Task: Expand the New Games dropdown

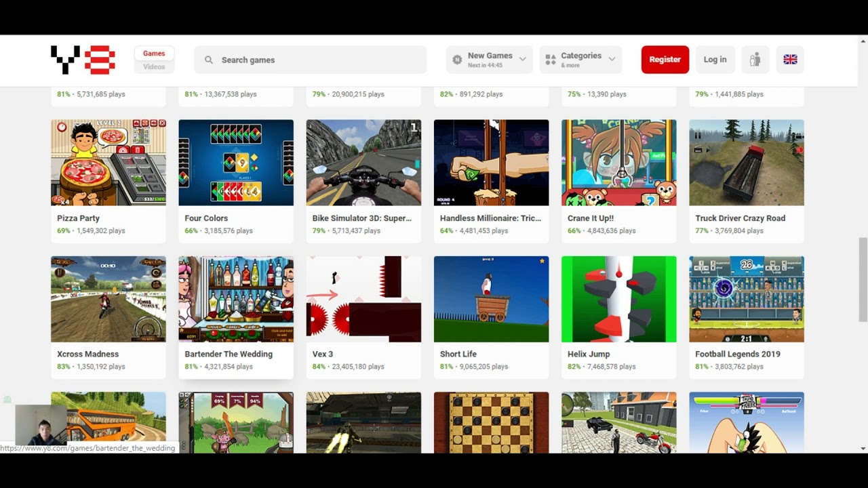Action: (490, 60)
